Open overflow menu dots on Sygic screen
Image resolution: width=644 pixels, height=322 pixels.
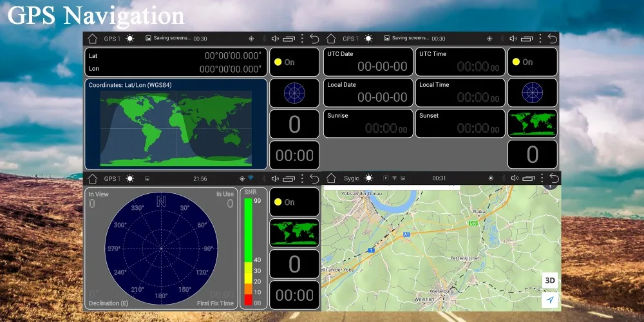(x=542, y=178)
